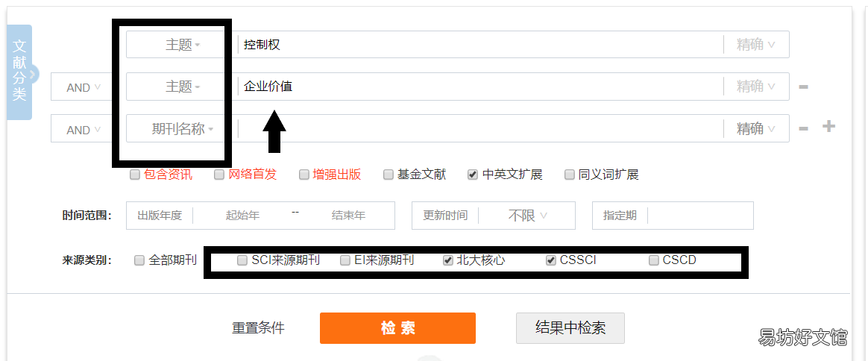Open the 不限 update time dropdown

click(x=527, y=216)
